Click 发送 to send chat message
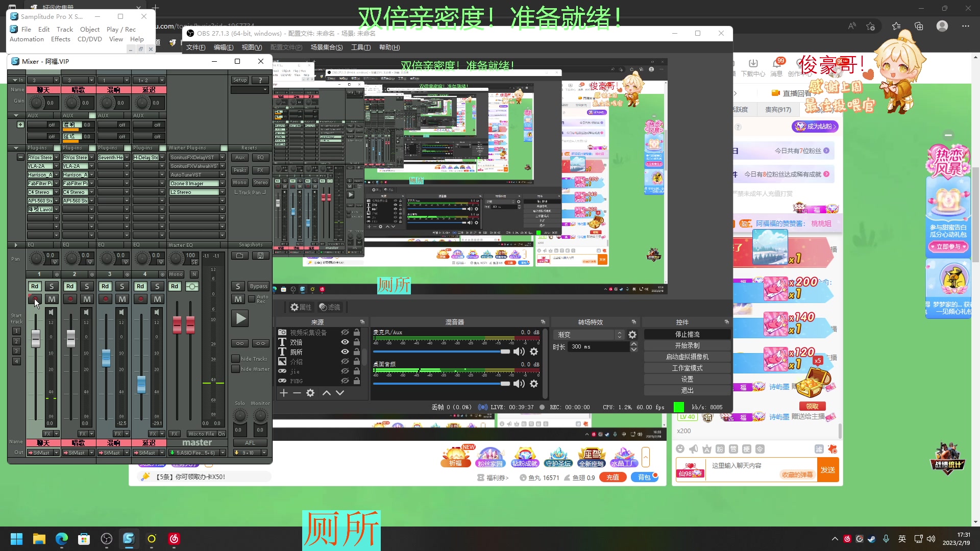The width and height of the screenshot is (980, 551). (x=828, y=470)
